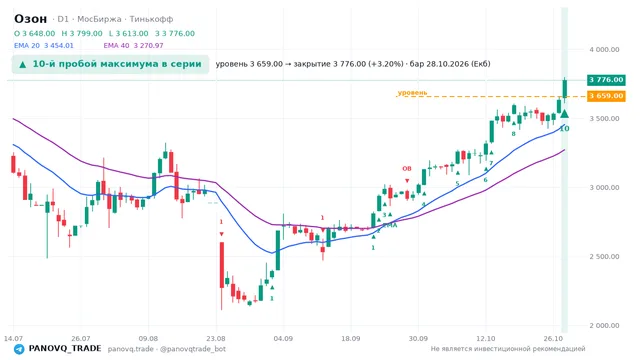The width and height of the screenshot is (640, 360).
Task: Click the 2 000.00 price axis label
Action: (x=604, y=325)
